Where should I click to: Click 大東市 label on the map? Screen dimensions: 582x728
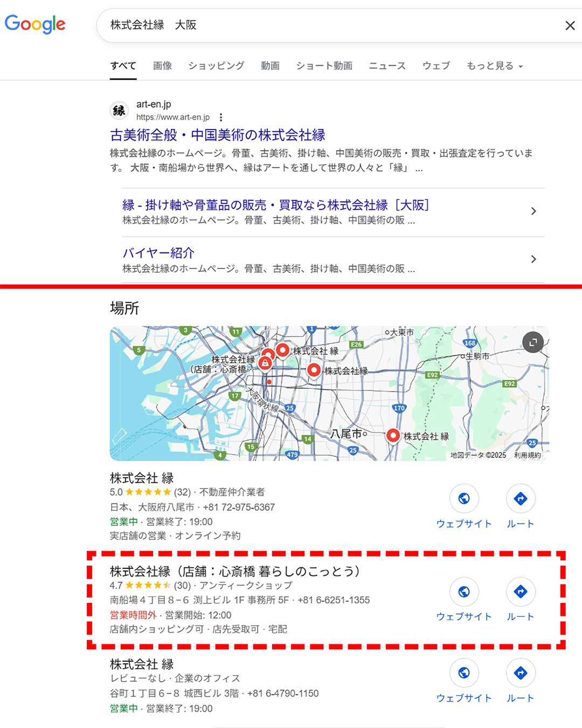click(x=401, y=332)
